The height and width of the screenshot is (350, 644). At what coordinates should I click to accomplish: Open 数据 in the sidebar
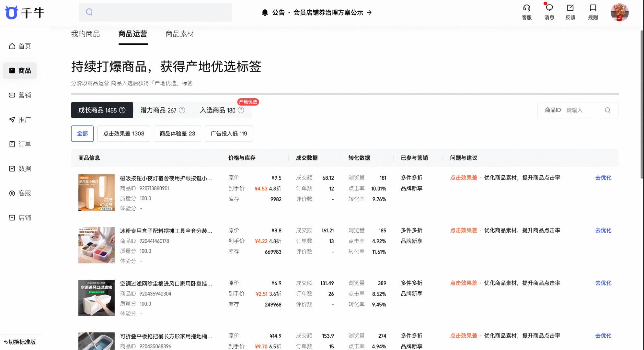pyautogui.click(x=20, y=169)
